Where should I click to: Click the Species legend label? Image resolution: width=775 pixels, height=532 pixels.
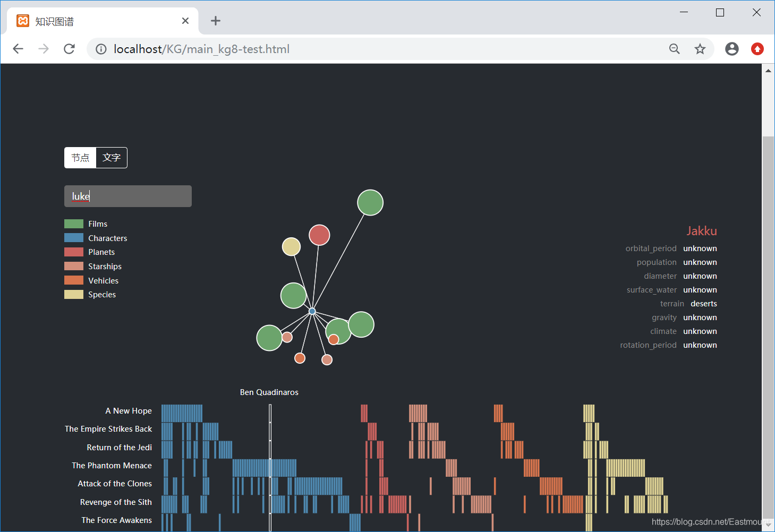point(102,295)
